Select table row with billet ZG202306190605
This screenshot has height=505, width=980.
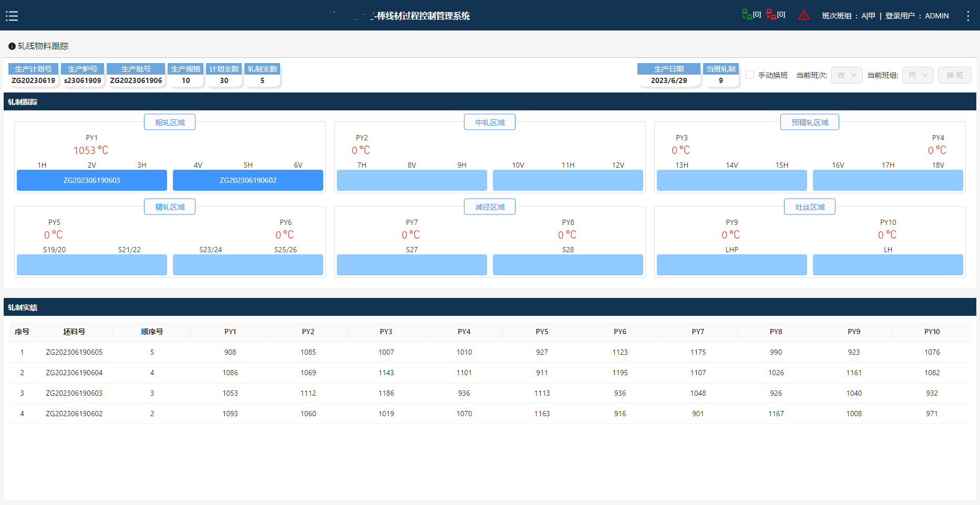point(490,352)
